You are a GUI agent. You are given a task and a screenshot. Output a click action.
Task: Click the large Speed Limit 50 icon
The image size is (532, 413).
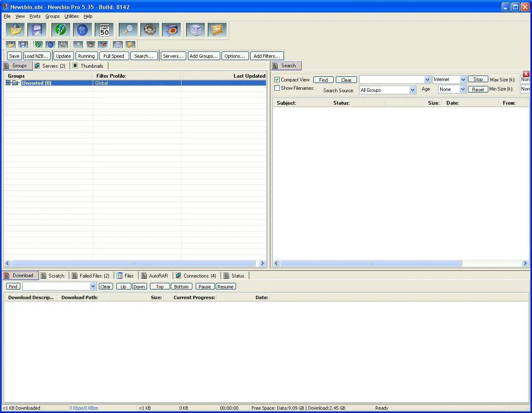(x=104, y=30)
